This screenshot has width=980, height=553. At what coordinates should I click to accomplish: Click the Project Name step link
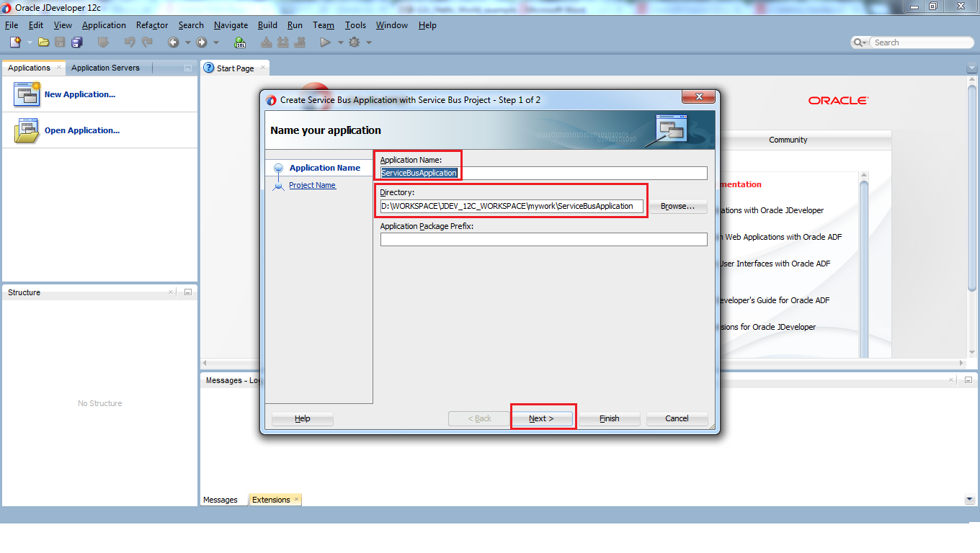(312, 185)
